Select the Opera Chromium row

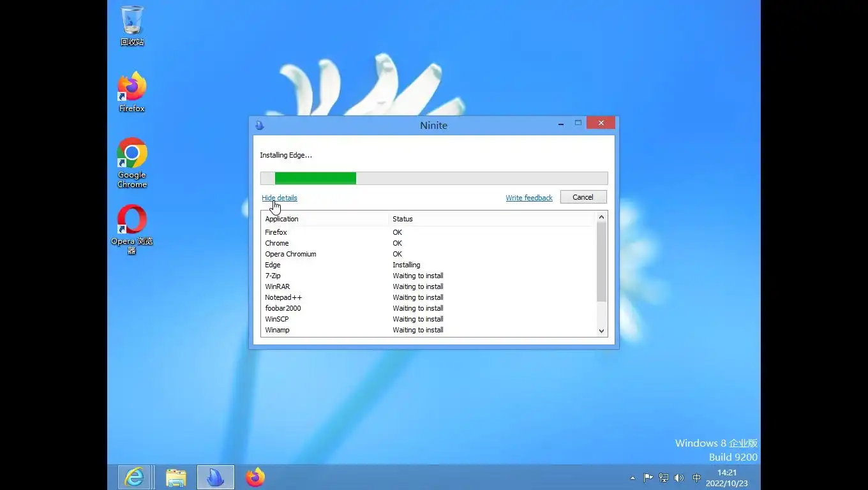428,254
